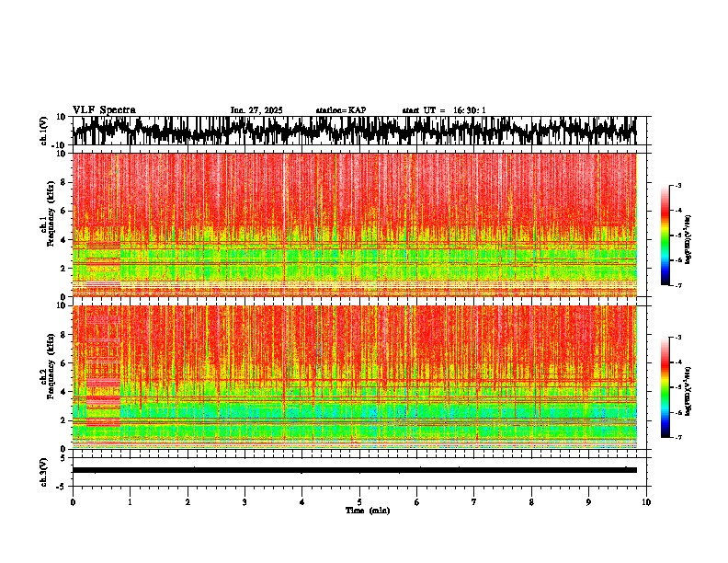Click the "station=KAP" header label
Image resolution: width=728 pixels, height=563 pixels.
coord(341,110)
